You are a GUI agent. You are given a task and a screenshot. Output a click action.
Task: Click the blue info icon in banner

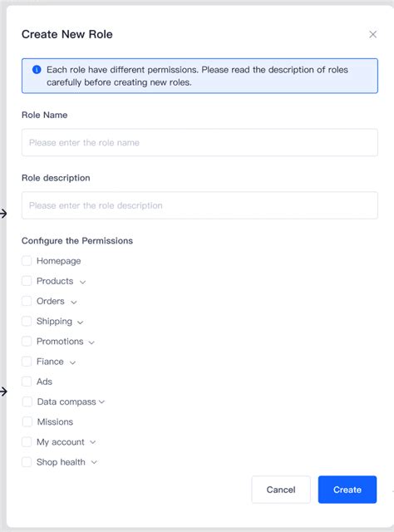pos(37,70)
